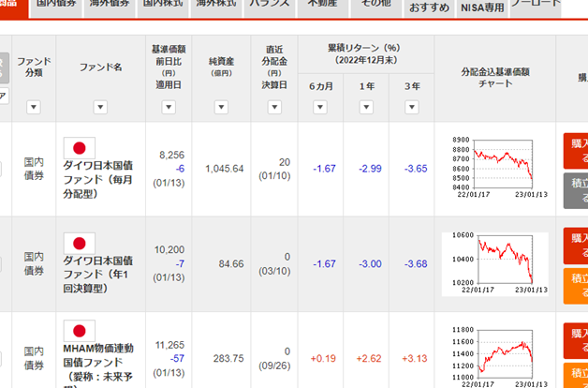Viewport: 588px width, 388px height.
Task: Switch to the NISA専用 tab
Action: [482, 7]
